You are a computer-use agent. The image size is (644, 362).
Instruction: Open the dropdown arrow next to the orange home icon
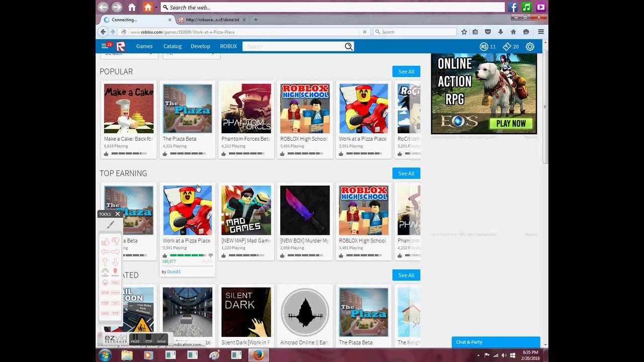(x=156, y=7)
